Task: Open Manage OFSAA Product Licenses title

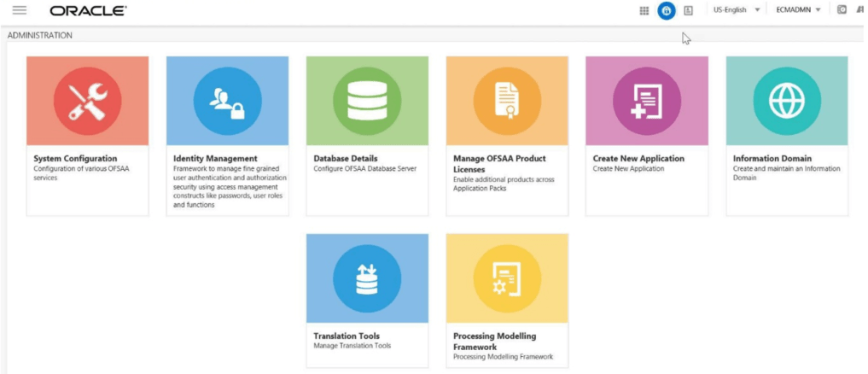Action: tap(499, 164)
